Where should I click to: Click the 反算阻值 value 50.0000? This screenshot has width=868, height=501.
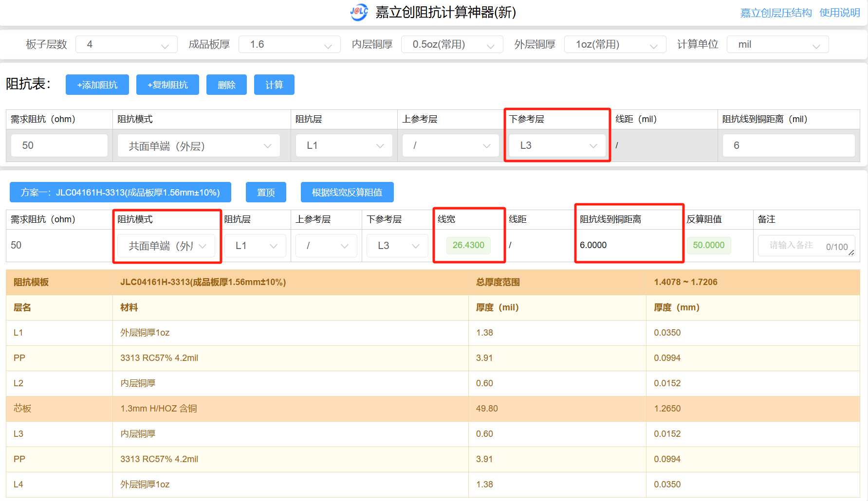point(708,245)
